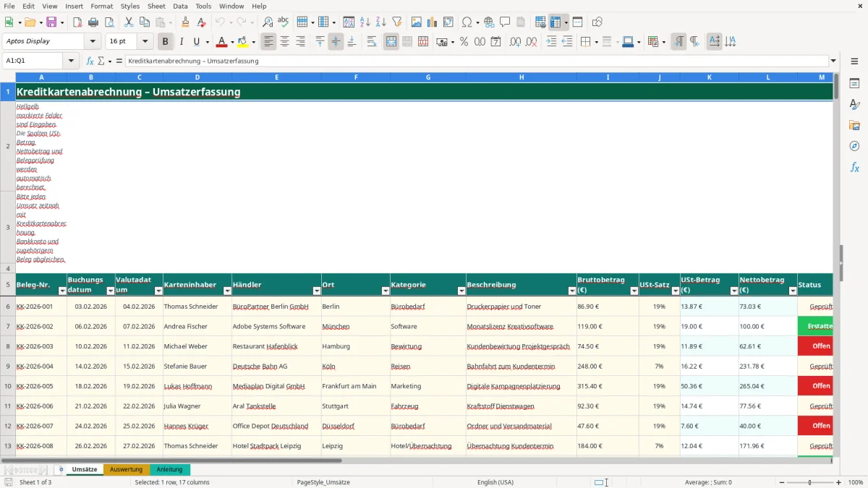Open the Styles menu
Image resolution: width=868 pixels, height=488 pixels.
pos(130,6)
